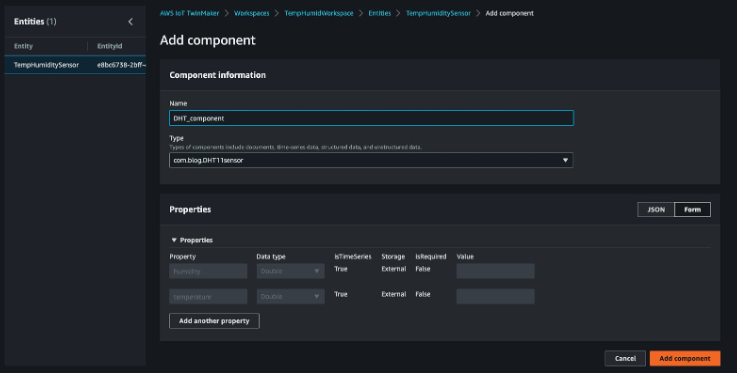Click the e8bc6738-2bff entity ID cell
This screenshot has width=737, height=375.
tap(121, 65)
